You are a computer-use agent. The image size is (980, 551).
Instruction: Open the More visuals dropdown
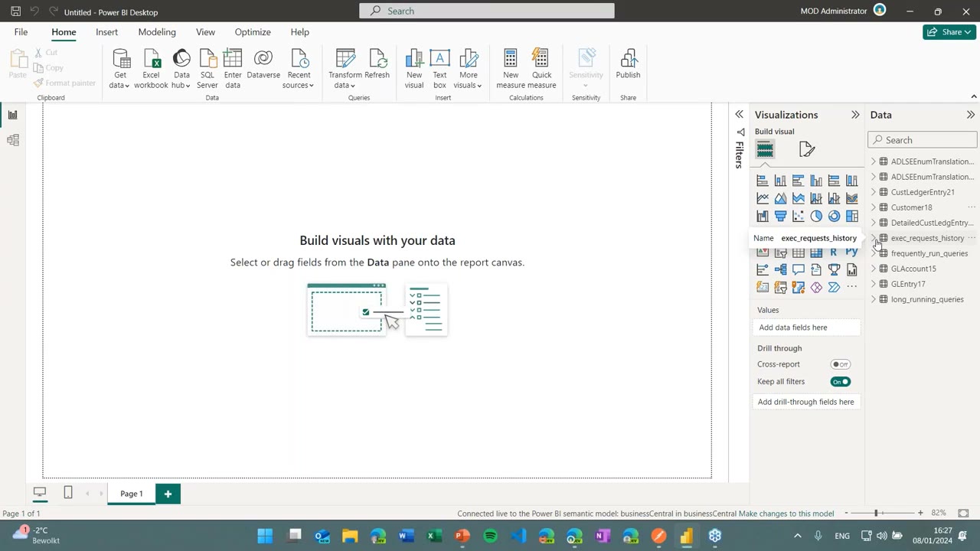pyautogui.click(x=469, y=69)
